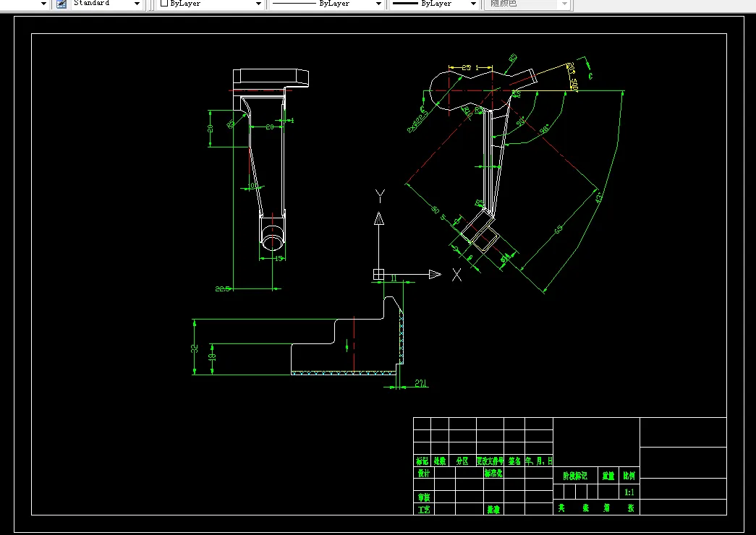Open the ByLayer lineweight control dropdown

click(x=473, y=4)
